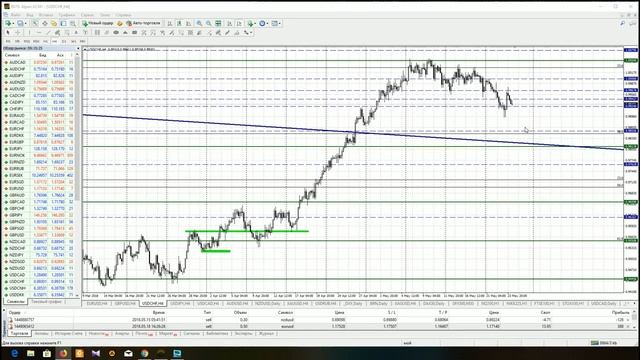Open the Вид menu
This screenshot has height=360, width=640.
click(30, 15)
